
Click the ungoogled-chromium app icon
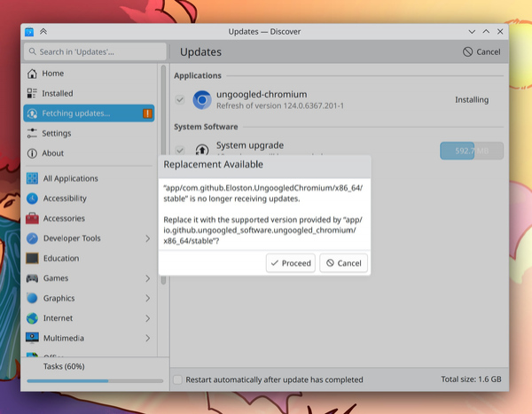(x=201, y=100)
